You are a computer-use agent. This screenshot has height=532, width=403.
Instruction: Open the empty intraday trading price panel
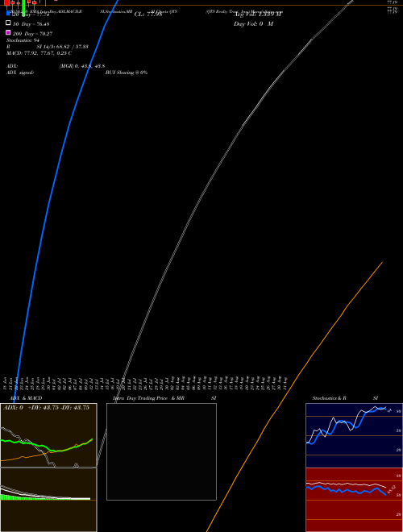click(161, 451)
